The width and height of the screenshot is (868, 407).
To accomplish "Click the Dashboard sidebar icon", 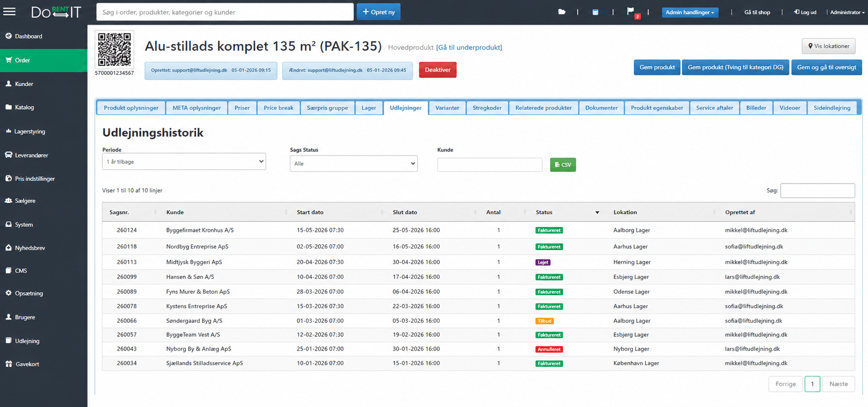I will (9, 36).
